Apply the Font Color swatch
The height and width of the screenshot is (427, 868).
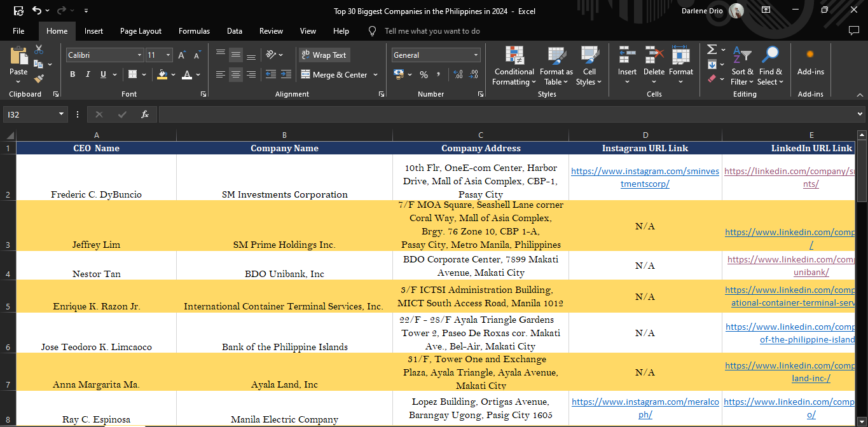pyautogui.click(x=187, y=74)
